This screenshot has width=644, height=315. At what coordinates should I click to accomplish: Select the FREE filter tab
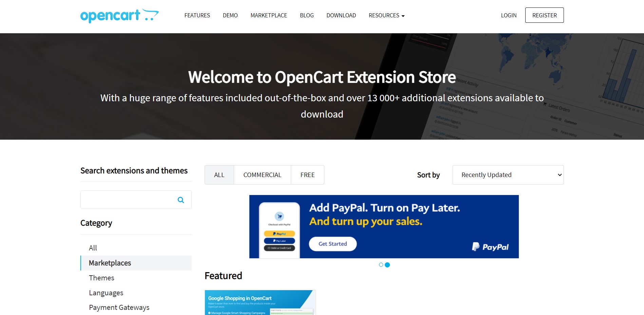[307, 175]
